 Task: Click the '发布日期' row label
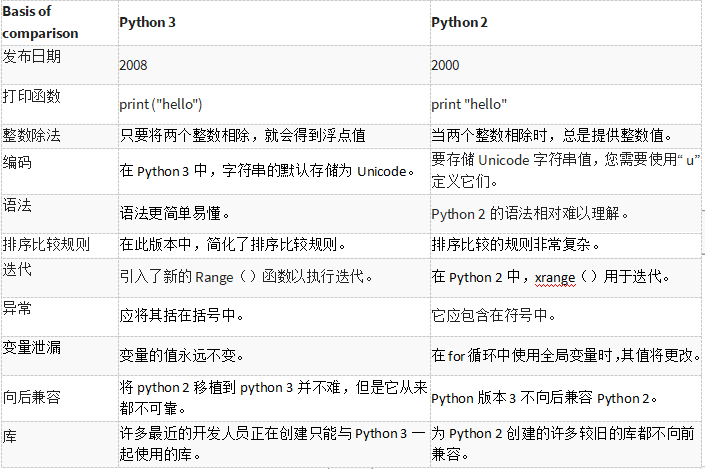[x=31, y=57]
